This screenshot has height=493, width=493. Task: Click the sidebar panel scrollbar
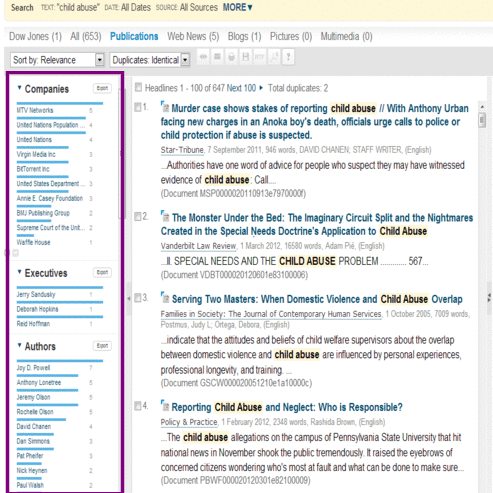[121, 153]
